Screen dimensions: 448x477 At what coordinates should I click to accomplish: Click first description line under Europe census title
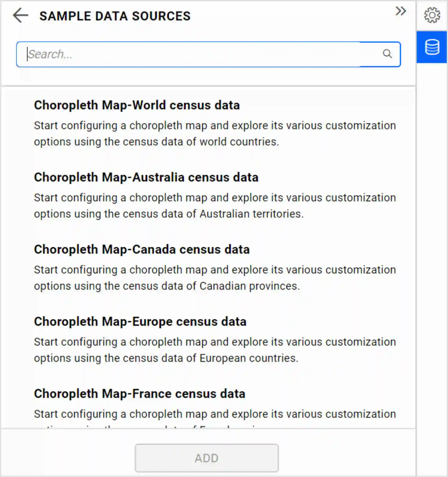215,342
